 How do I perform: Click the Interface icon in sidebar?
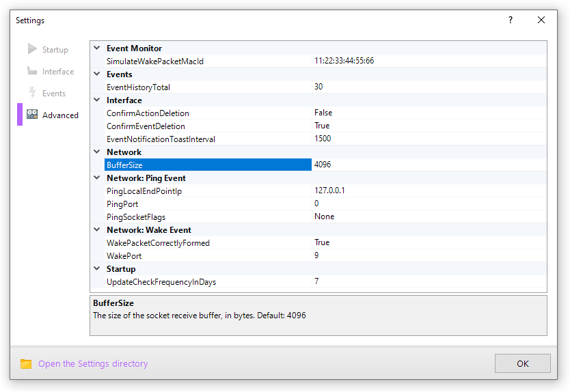coord(32,71)
